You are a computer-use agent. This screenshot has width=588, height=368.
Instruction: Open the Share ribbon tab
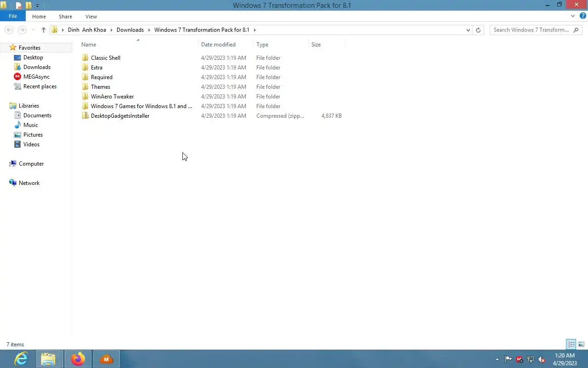(65, 17)
